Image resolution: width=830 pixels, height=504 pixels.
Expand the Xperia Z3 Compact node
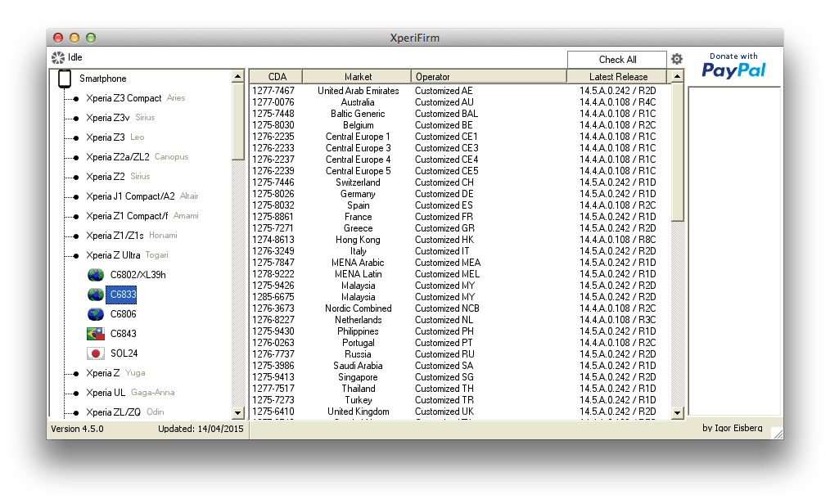(75, 99)
